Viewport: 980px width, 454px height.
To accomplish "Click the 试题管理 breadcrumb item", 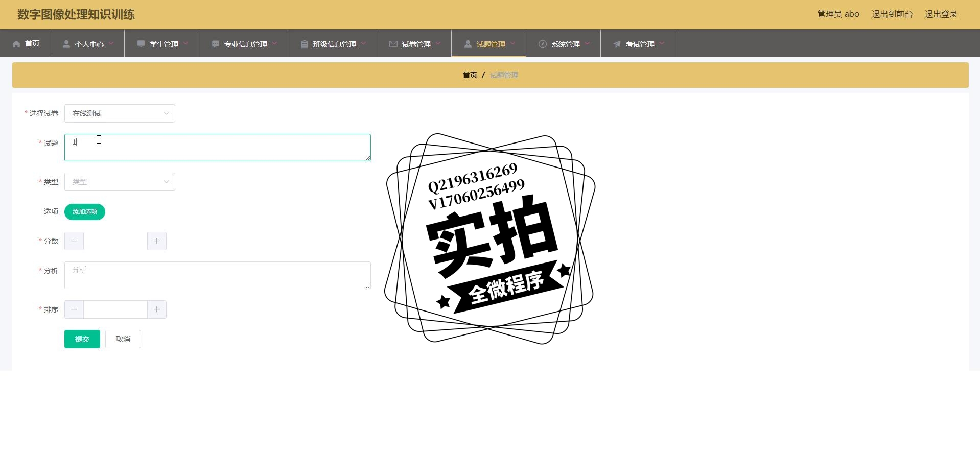I will click(x=504, y=75).
